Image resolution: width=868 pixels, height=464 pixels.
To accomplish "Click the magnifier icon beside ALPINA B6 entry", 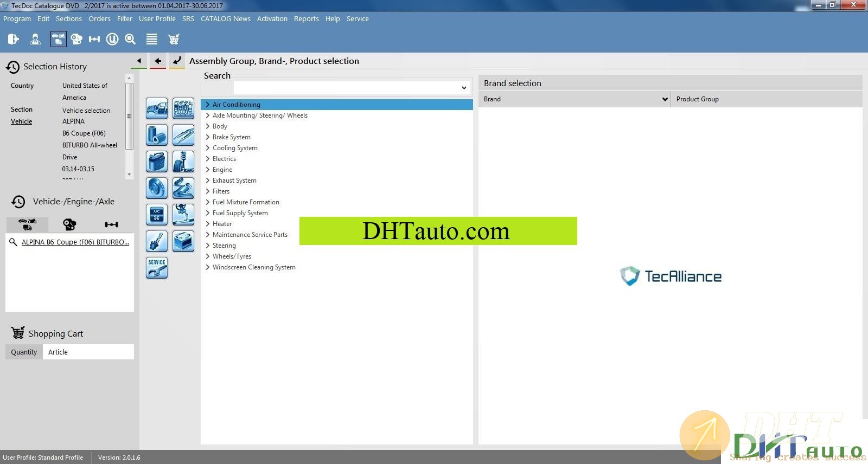I will [x=13, y=242].
